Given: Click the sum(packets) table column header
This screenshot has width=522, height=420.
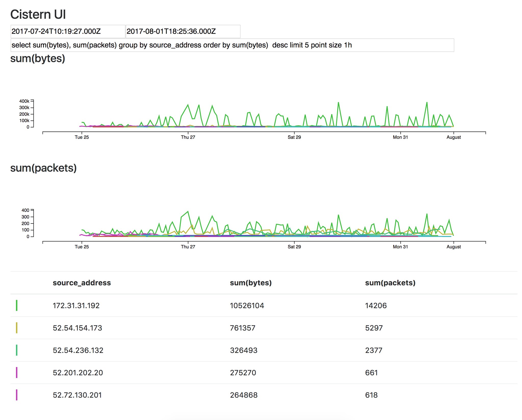Looking at the screenshot, I should tap(390, 283).
